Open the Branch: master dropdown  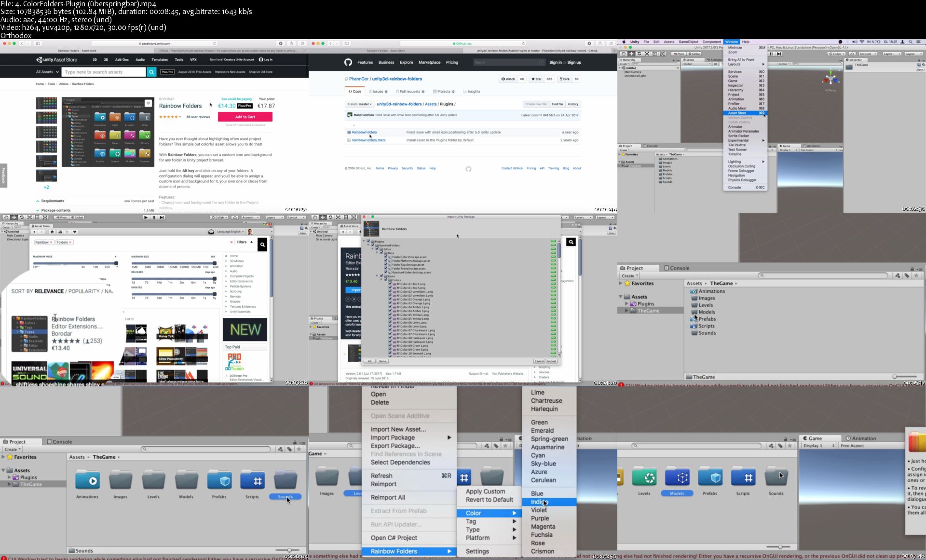tap(360, 104)
